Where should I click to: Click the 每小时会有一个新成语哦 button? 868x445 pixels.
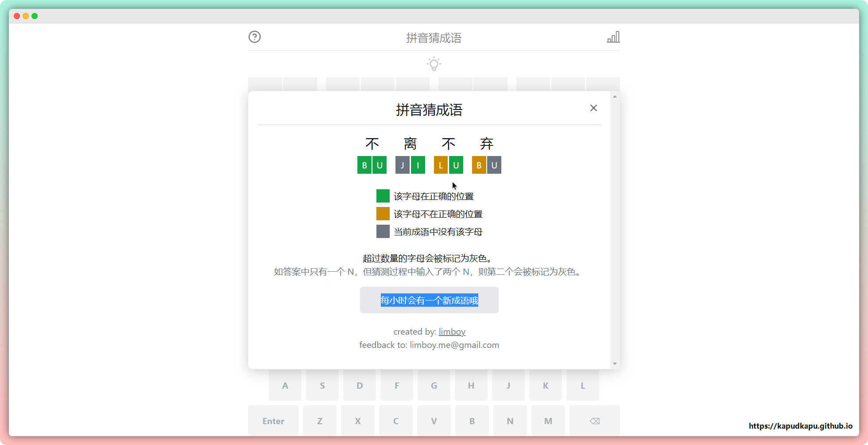coord(429,300)
